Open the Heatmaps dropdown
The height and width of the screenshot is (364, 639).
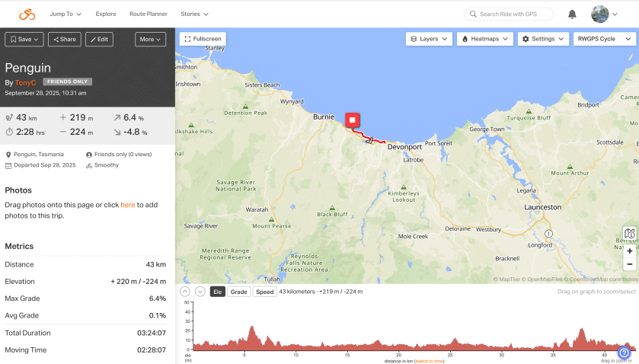pos(484,39)
